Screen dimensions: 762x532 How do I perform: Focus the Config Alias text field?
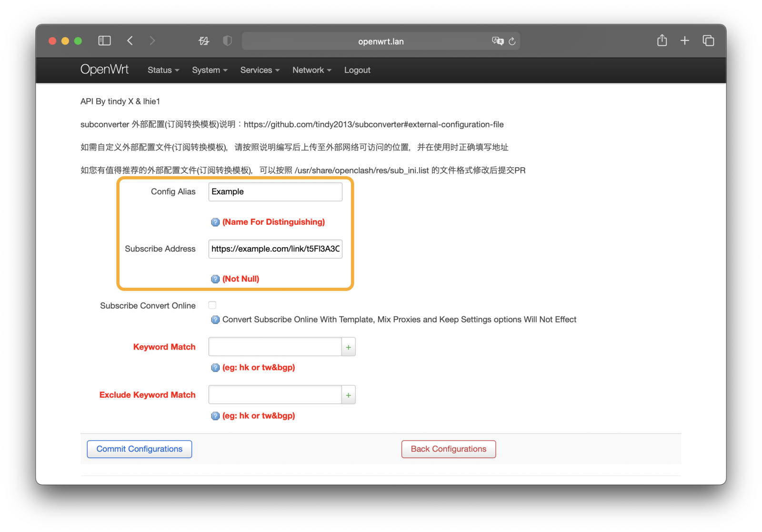pyautogui.click(x=275, y=192)
